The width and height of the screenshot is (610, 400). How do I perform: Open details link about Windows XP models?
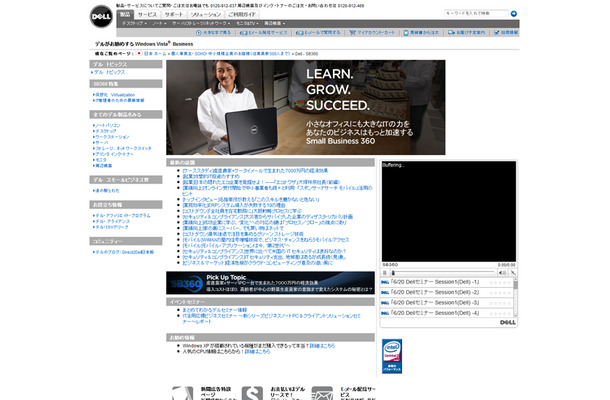click(322, 346)
